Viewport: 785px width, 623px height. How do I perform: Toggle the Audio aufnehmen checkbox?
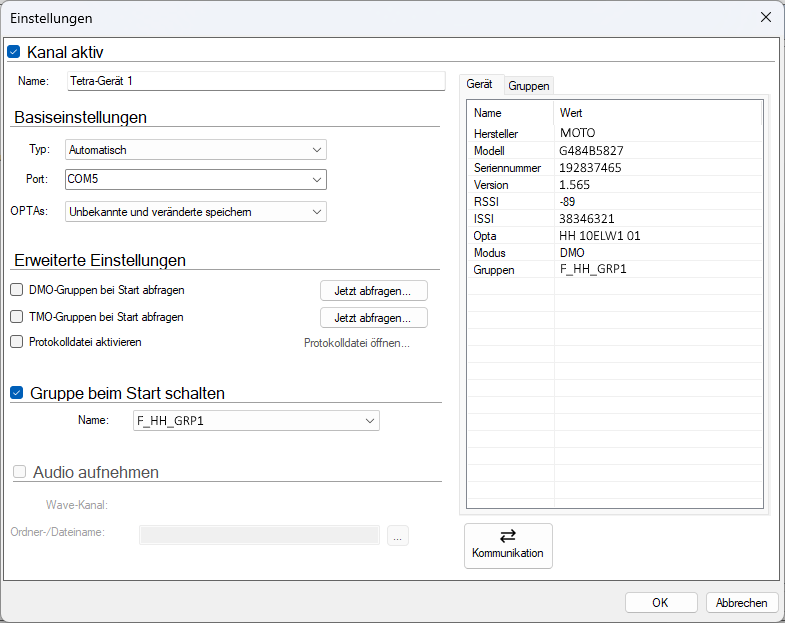pos(20,472)
